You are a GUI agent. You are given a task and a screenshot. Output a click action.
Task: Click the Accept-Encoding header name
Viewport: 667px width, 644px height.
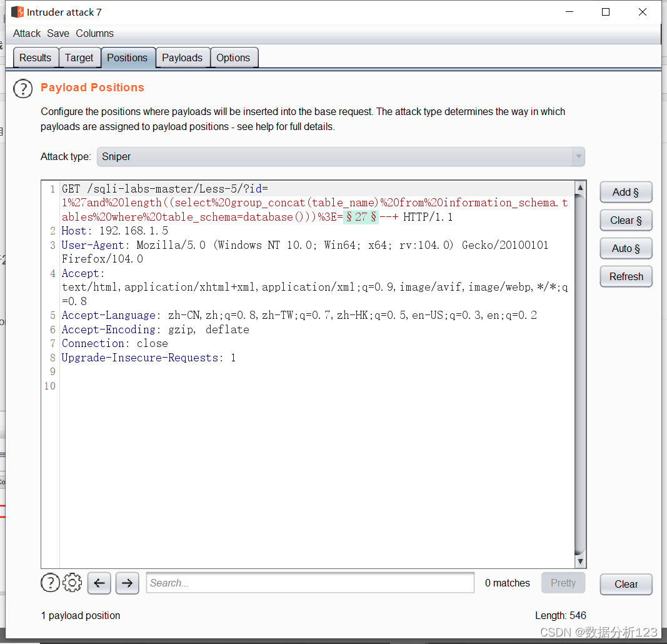tap(109, 330)
